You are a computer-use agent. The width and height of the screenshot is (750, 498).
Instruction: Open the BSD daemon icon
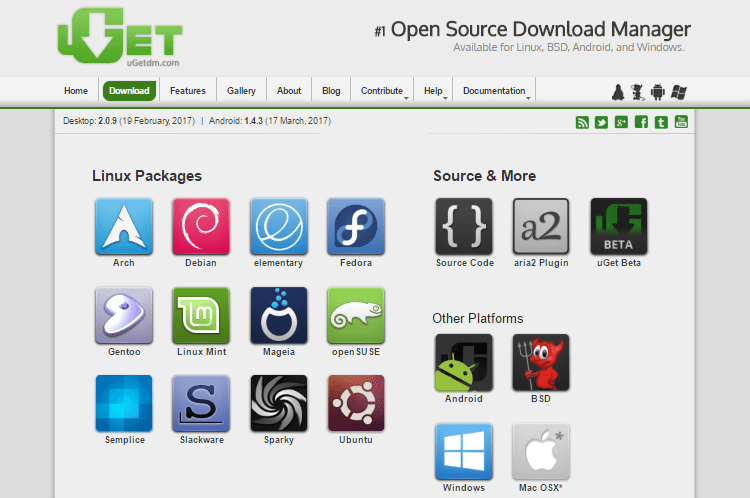(541, 362)
